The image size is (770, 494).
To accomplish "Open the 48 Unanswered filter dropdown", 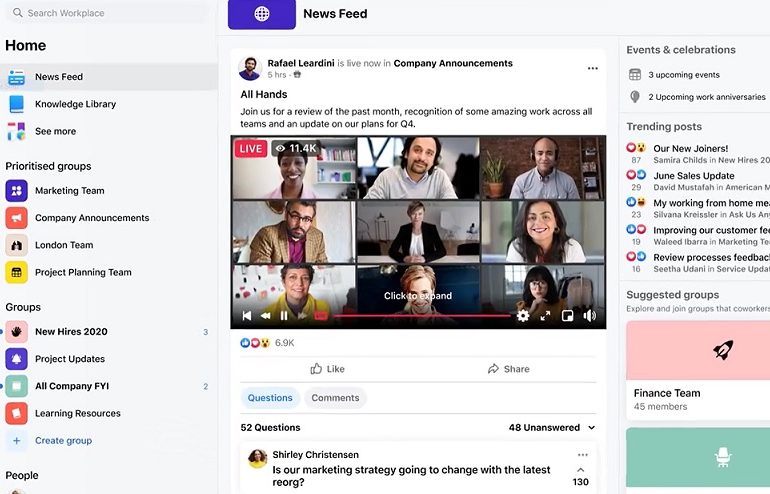I will tap(552, 428).
